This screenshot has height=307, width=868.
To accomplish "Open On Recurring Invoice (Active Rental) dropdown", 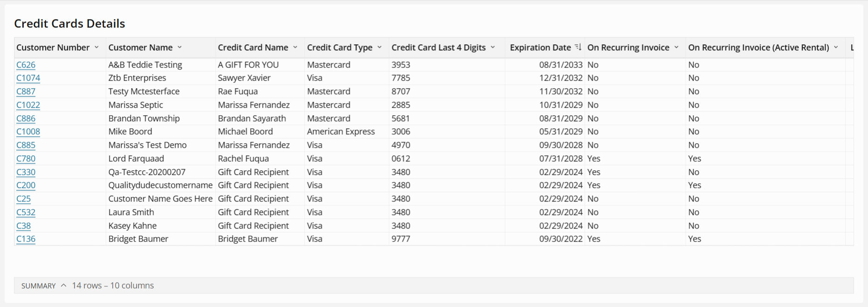I will pos(836,47).
